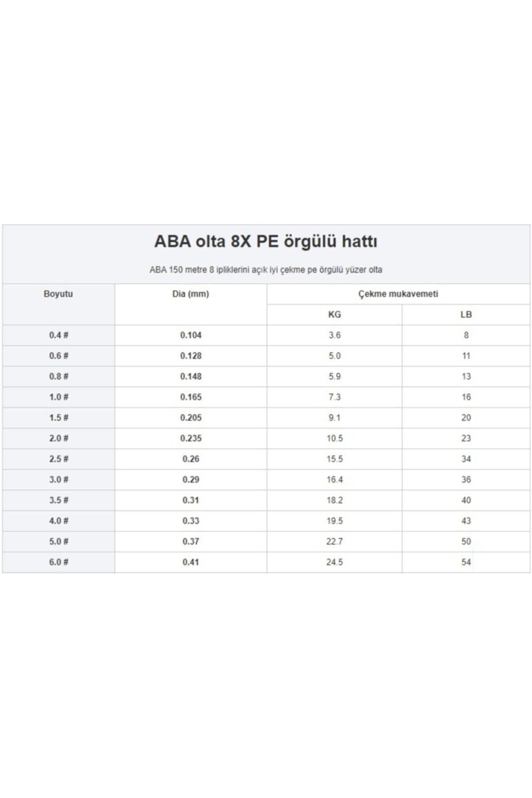Select the 5.9 KG value cell
The height and width of the screenshot is (798, 532).
click(x=334, y=376)
